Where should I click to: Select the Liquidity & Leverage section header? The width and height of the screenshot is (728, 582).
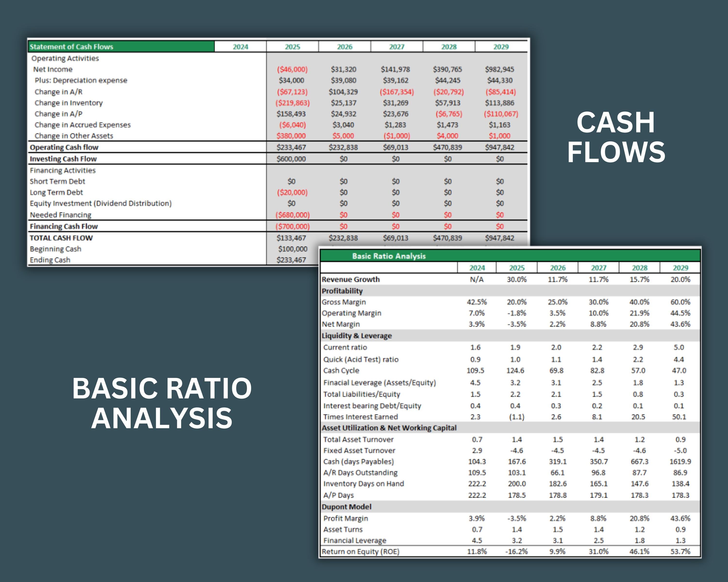coord(357,336)
